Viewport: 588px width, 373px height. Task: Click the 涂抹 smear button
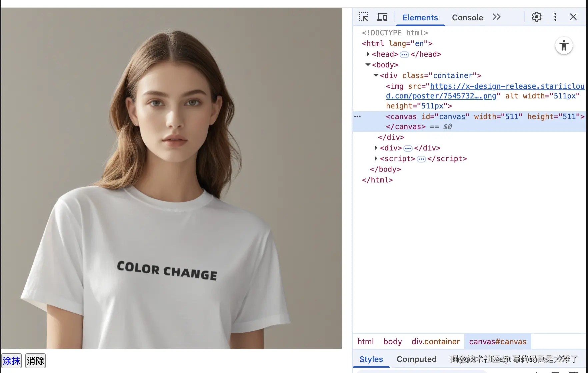point(12,361)
